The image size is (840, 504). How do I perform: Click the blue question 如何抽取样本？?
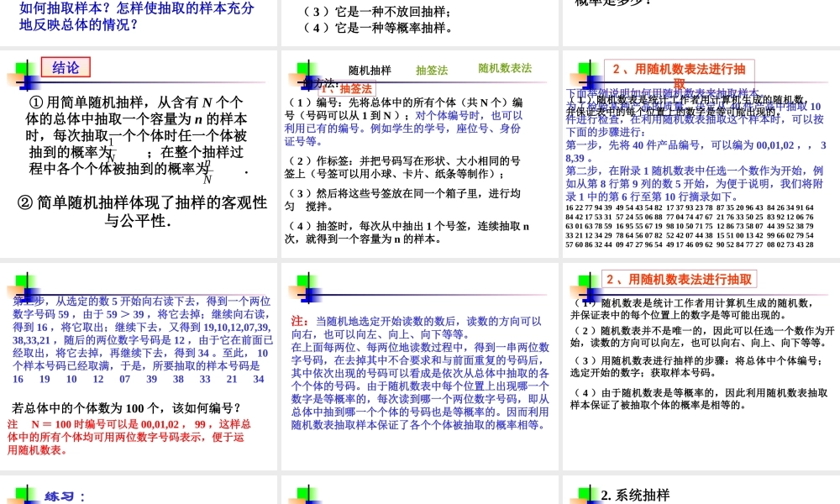coord(66,8)
